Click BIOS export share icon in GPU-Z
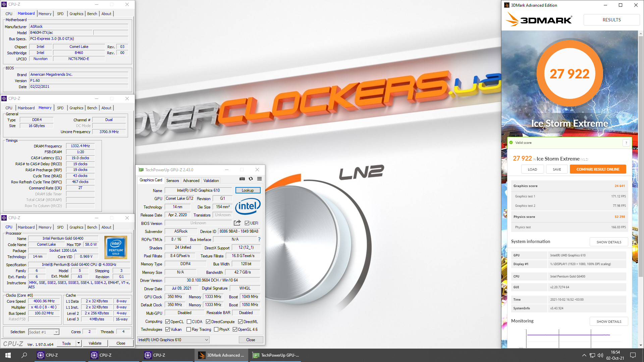The image size is (644, 362). coord(237,223)
